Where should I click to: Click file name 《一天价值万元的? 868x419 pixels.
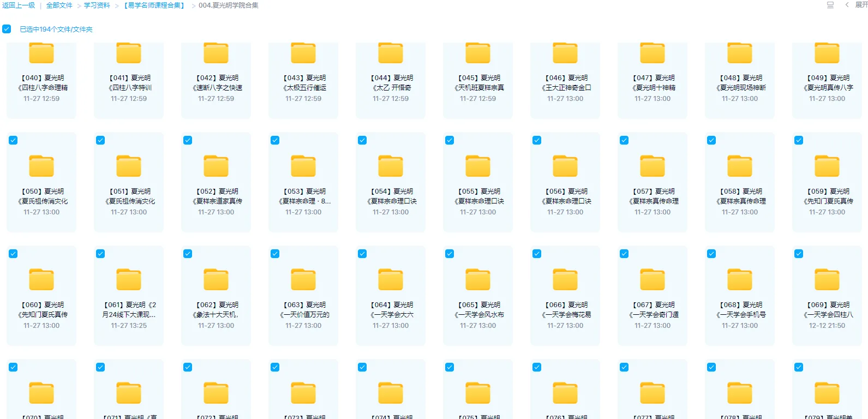[304, 315]
